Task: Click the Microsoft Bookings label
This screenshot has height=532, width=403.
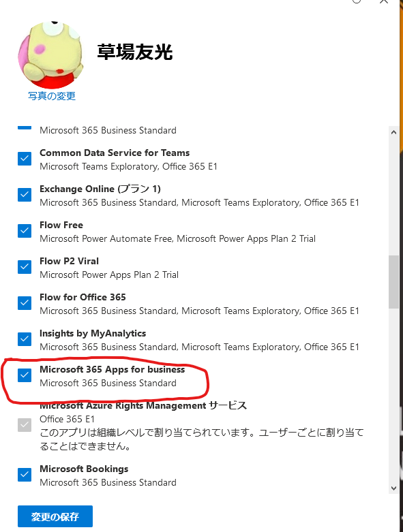Action: click(84, 469)
